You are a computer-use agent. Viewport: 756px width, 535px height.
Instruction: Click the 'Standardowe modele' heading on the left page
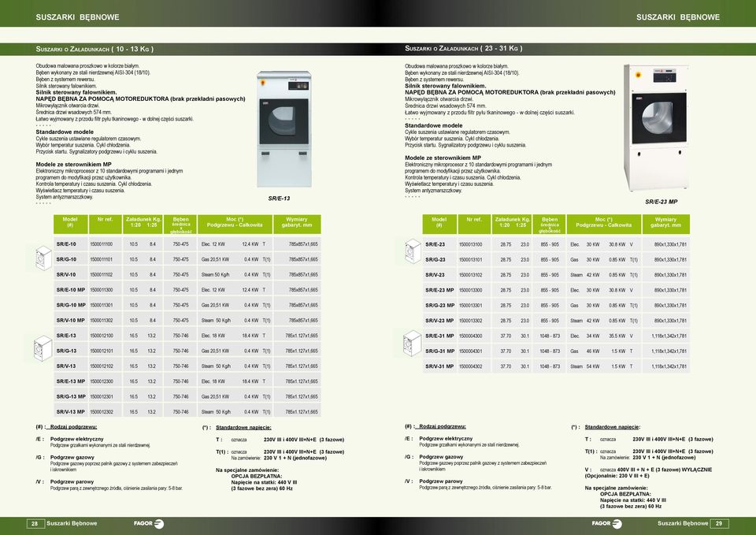[65, 132]
